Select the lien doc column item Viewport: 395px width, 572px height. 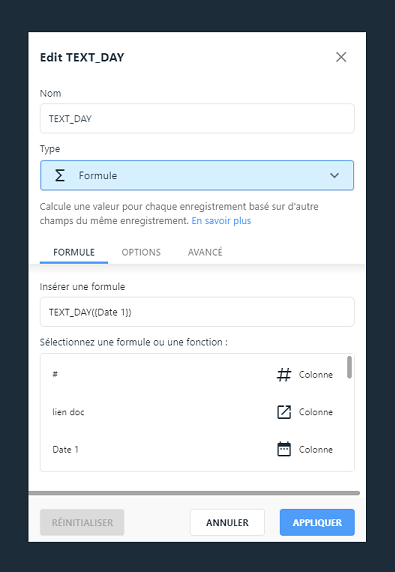[193, 412]
